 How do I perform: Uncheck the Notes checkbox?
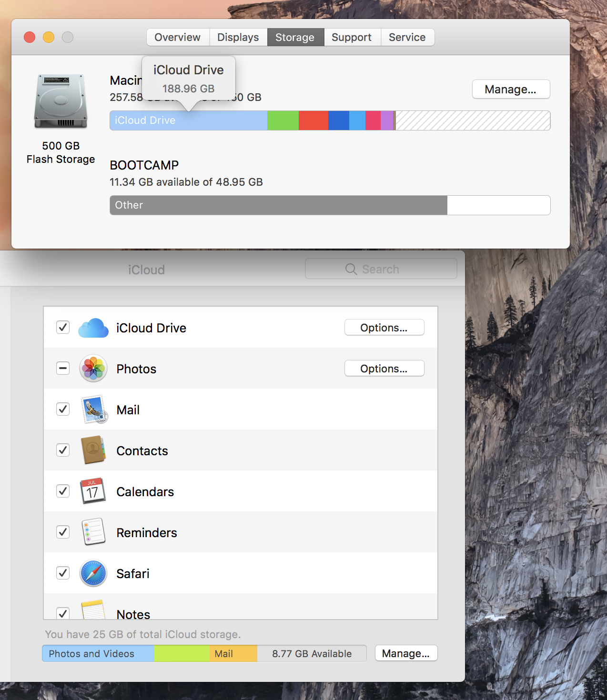coord(63,613)
